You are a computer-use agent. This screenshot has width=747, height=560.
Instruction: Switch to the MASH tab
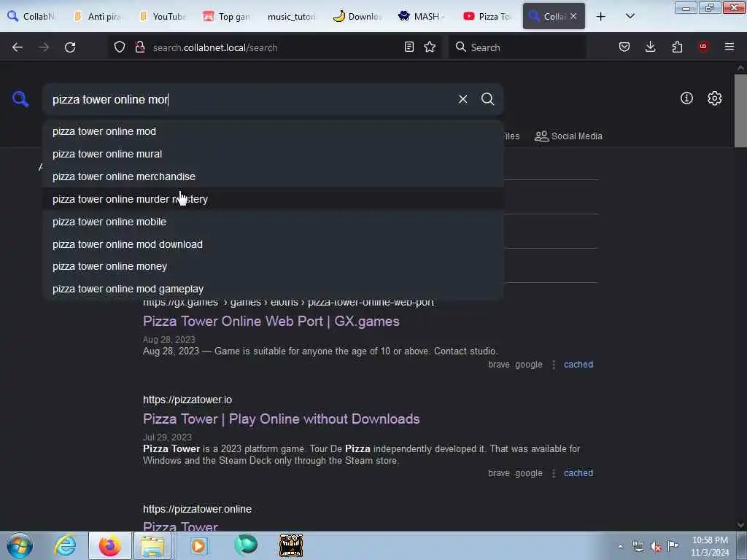pyautogui.click(x=422, y=16)
